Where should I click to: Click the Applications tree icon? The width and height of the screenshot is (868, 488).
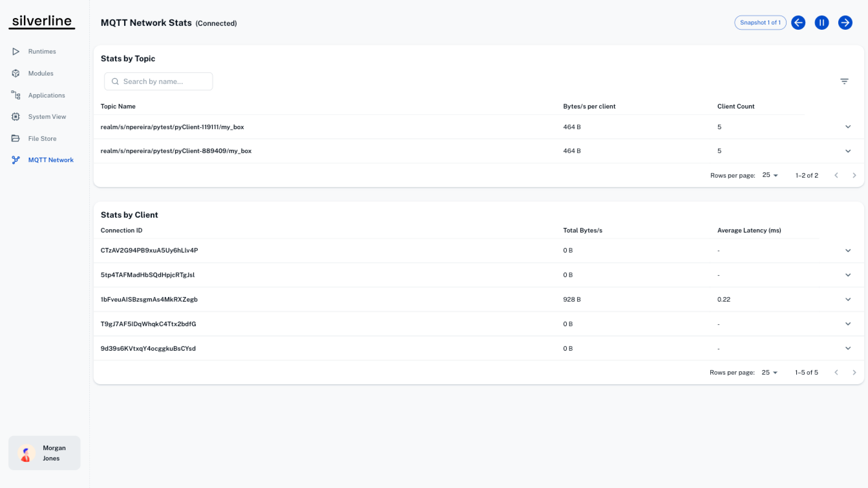click(x=15, y=95)
